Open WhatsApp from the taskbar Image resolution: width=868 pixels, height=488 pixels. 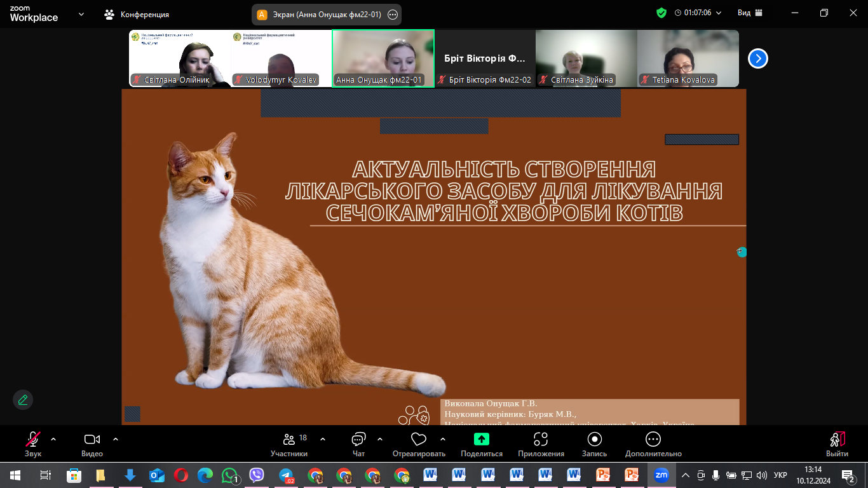230,475
